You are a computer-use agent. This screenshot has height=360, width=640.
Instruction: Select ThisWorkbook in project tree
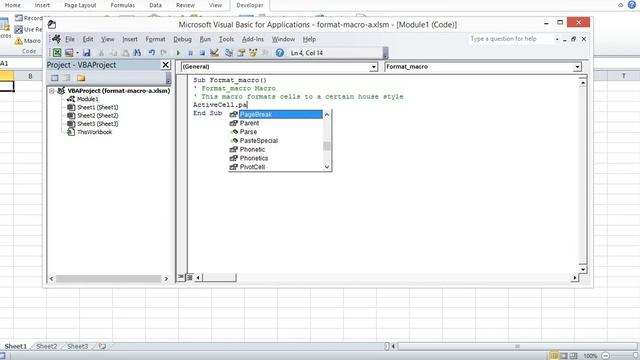click(x=94, y=132)
